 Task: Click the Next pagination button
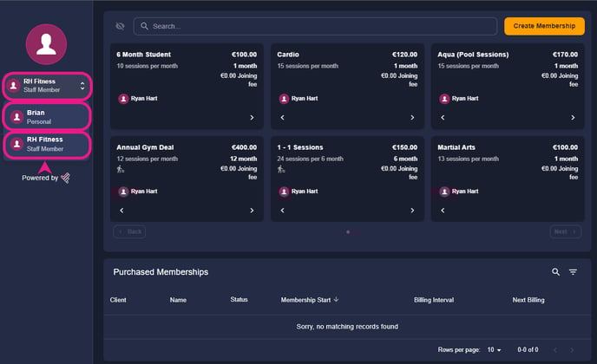coord(566,231)
